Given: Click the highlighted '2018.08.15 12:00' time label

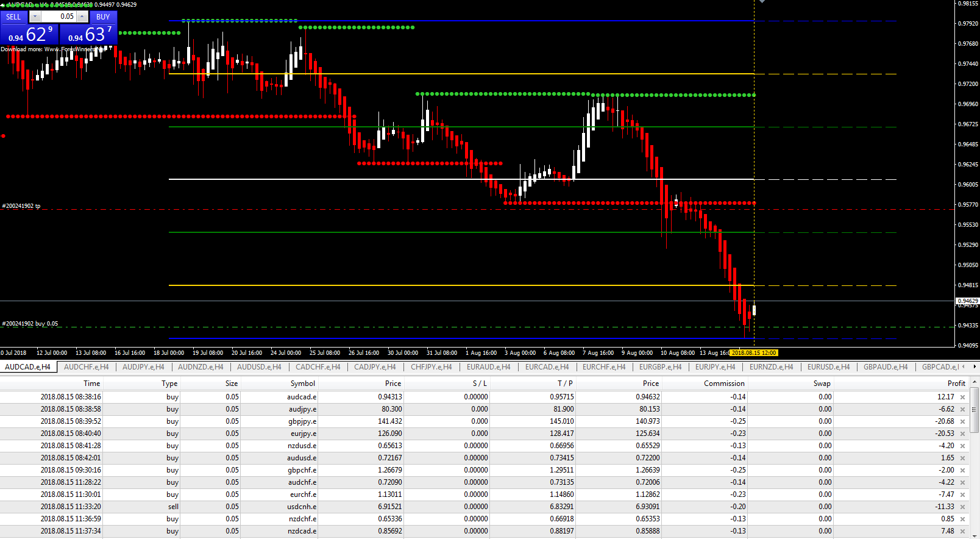Looking at the screenshot, I should [754, 353].
